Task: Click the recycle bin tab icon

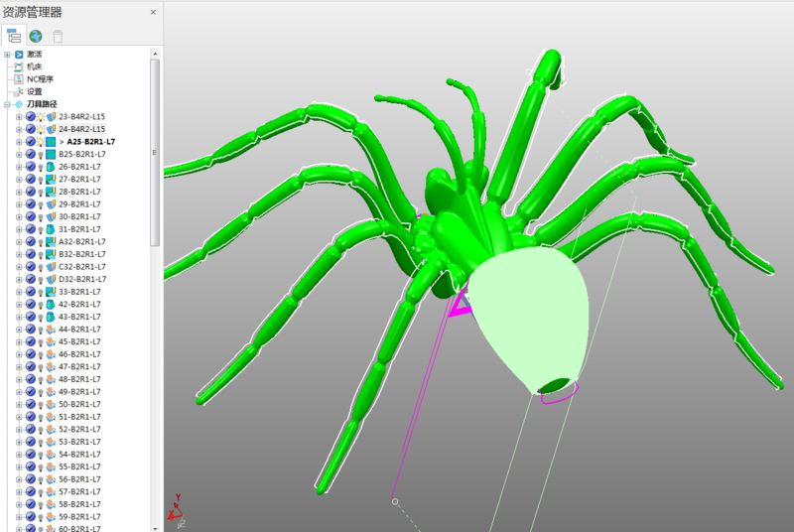Action: tap(58, 36)
